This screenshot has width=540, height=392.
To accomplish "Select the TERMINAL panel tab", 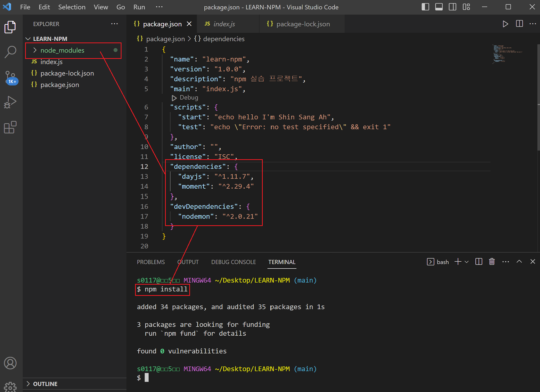I will 282,262.
